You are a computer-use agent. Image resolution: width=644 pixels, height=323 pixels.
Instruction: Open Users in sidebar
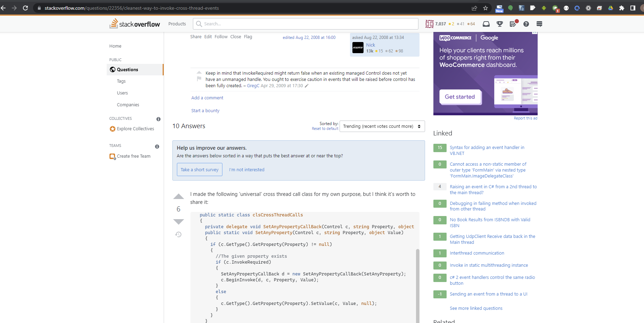[122, 93]
